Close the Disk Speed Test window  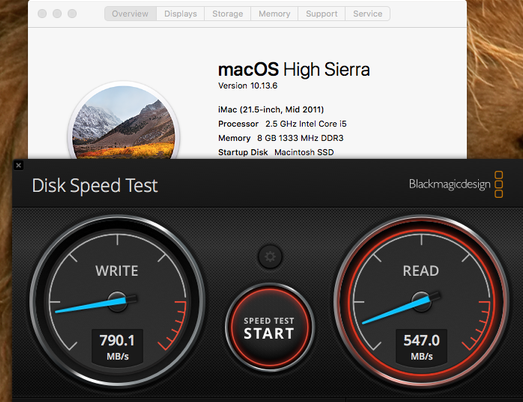[x=19, y=165]
